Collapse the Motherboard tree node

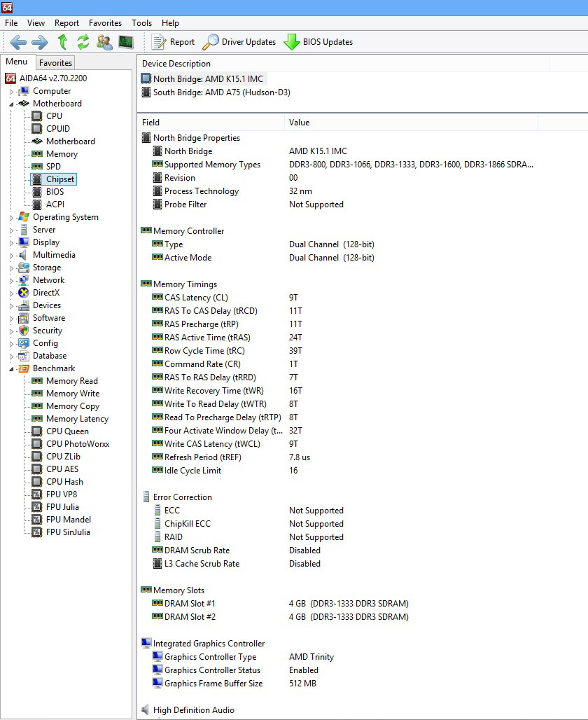12,104
